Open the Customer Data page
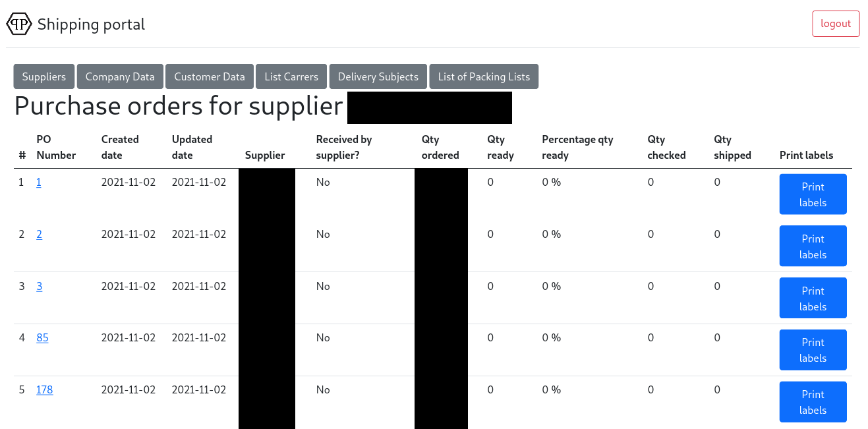The width and height of the screenshot is (868, 429). [x=210, y=76]
